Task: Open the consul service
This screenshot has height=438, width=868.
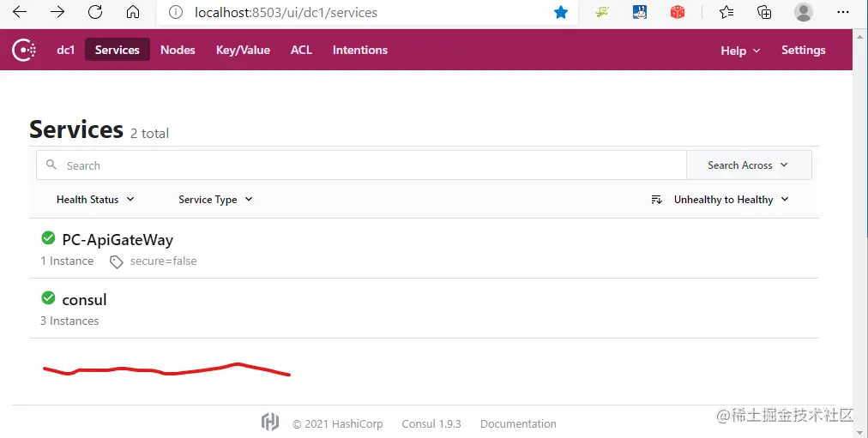Action: click(x=84, y=300)
